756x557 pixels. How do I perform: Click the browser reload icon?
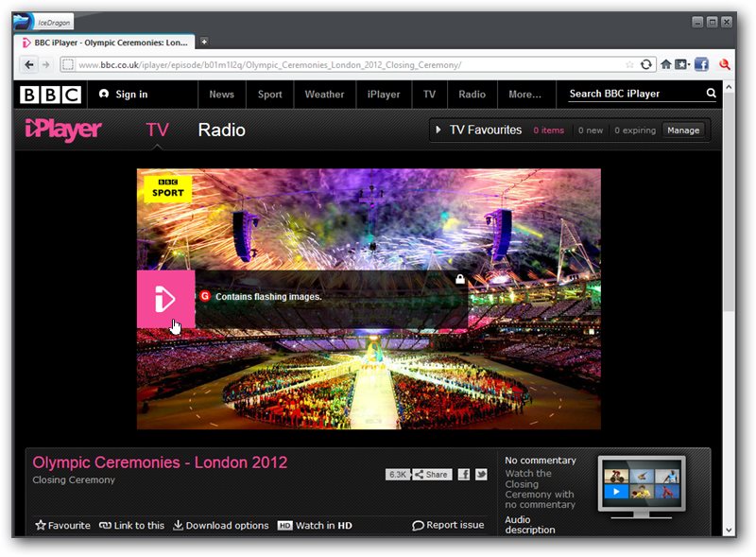coord(646,64)
